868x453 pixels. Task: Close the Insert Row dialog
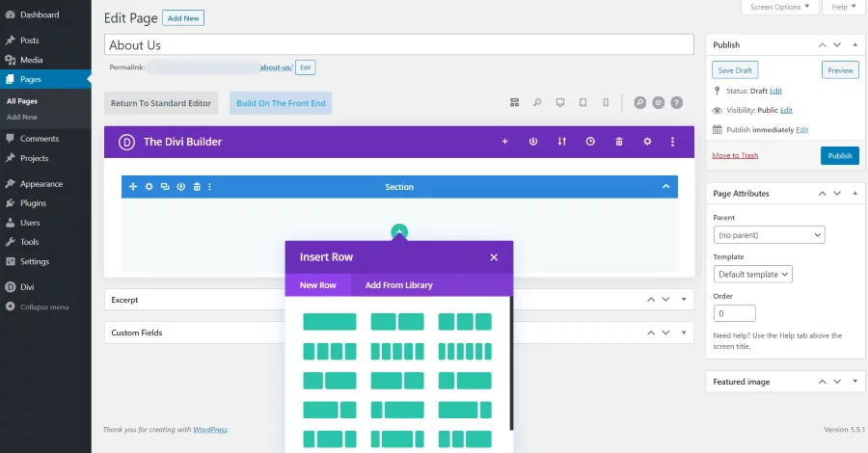tap(494, 257)
